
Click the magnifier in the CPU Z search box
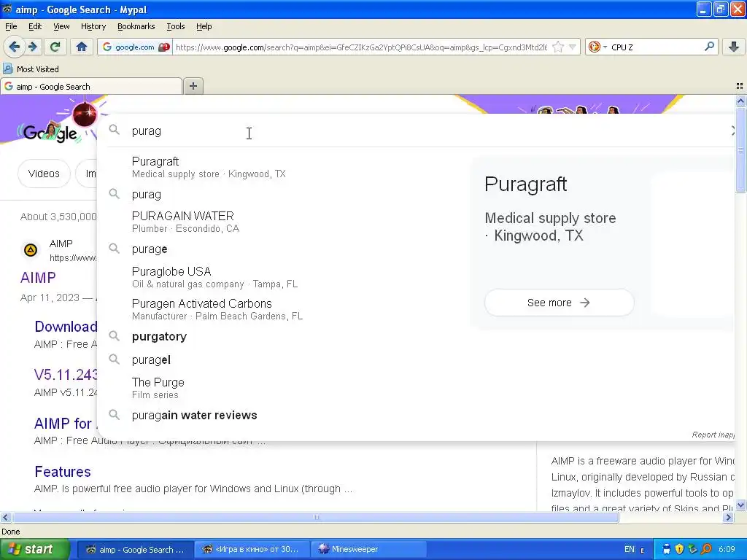(709, 47)
